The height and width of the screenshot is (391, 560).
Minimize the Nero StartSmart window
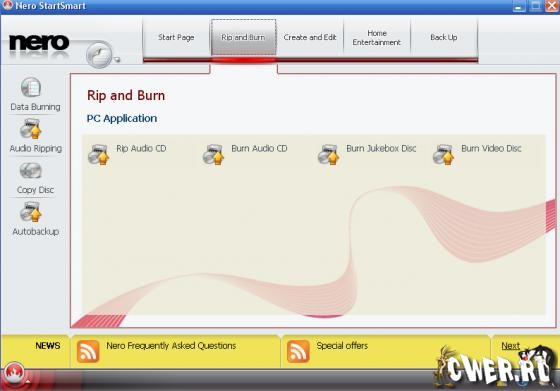click(519, 6)
